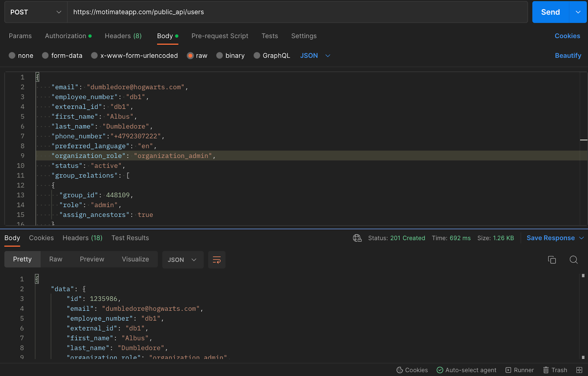This screenshot has height=376, width=588.
Task: Select the GraphQL radio option
Action: tap(257, 55)
